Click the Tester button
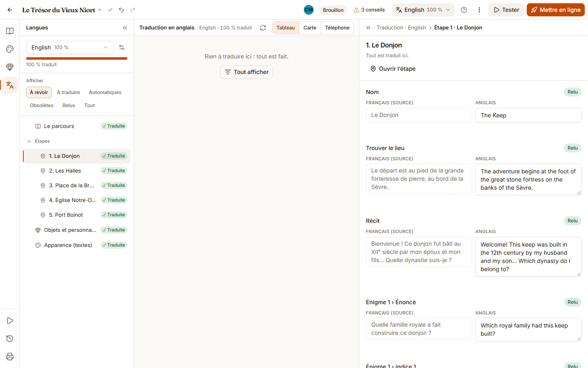The width and height of the screenshot is (588, 368). 506,10
